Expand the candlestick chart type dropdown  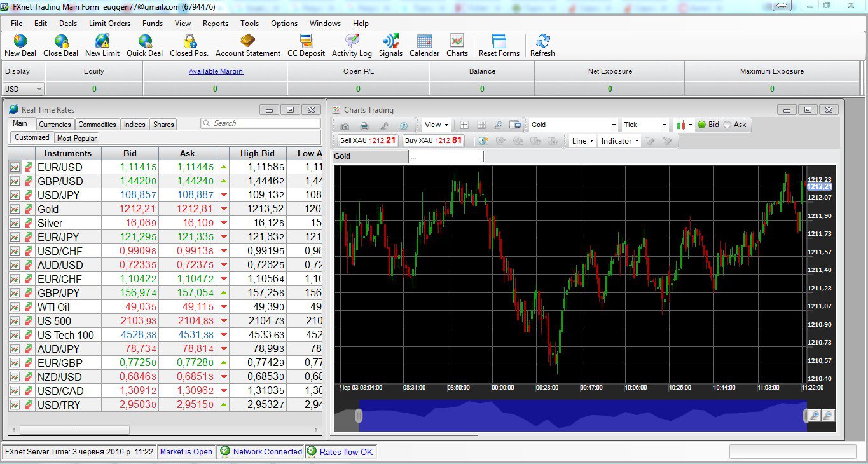click(684, 125)
